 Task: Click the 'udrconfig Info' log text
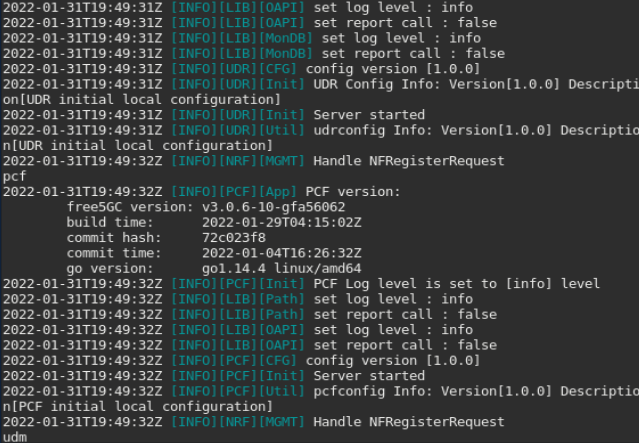(373, 130)
